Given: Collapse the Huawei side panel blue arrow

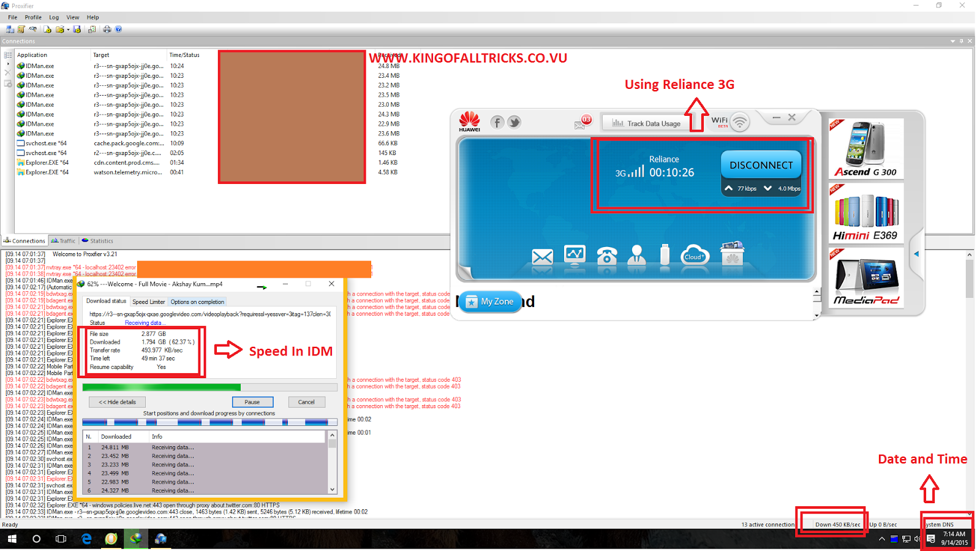Looking at the screenshot, I should (x=916, y=254).
